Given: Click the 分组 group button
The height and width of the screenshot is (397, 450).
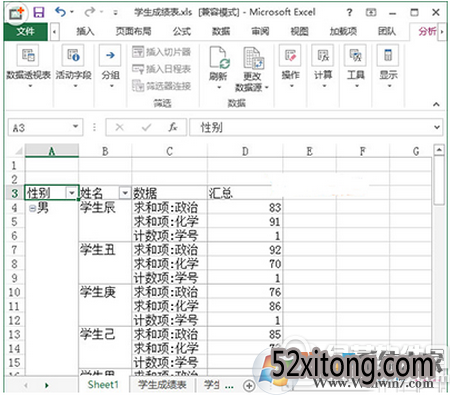Looking at the screenshot, I should (110, 66).
